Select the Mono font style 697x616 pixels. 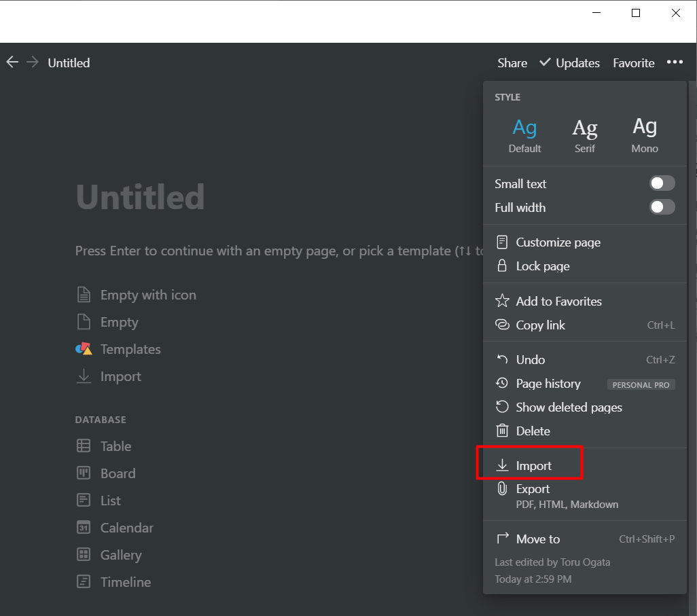(645, 135)
